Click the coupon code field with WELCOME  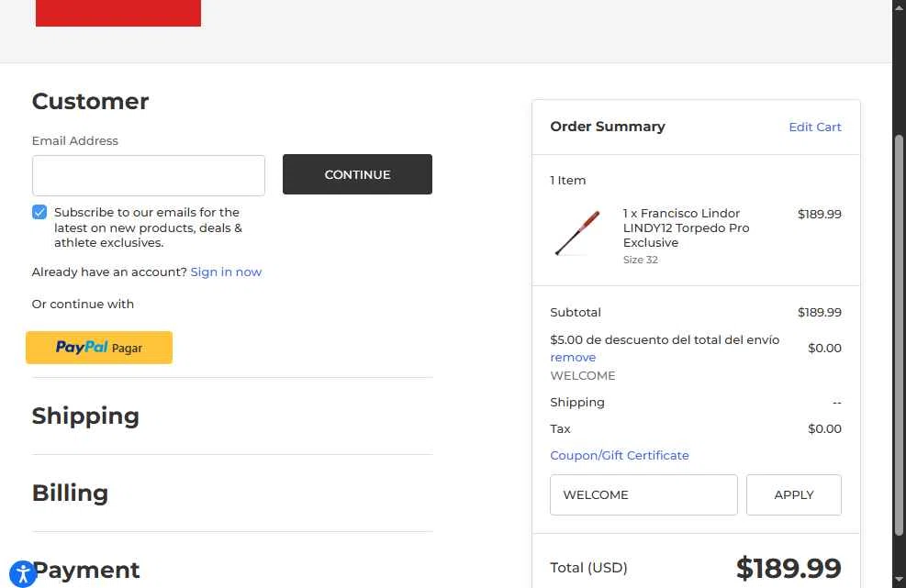(643, 495)
